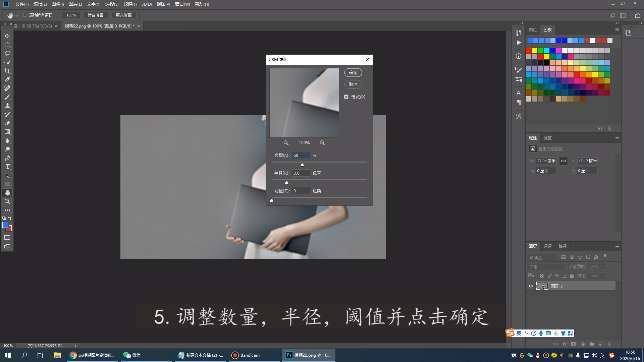
Task: Open the Image menu
Action: click(x=57, y=4)
